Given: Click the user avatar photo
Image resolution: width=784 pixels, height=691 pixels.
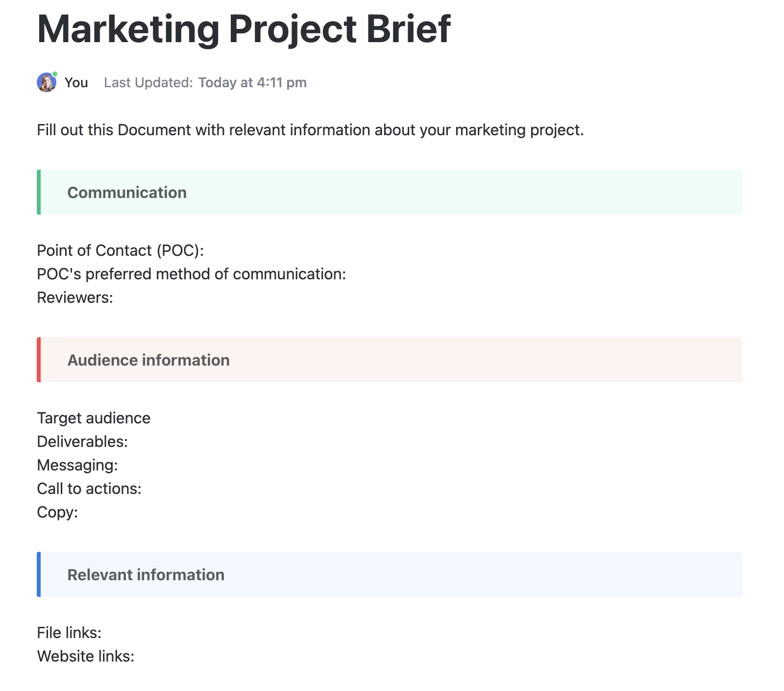Looking at the screenshot, I should [x=47, y=83].
